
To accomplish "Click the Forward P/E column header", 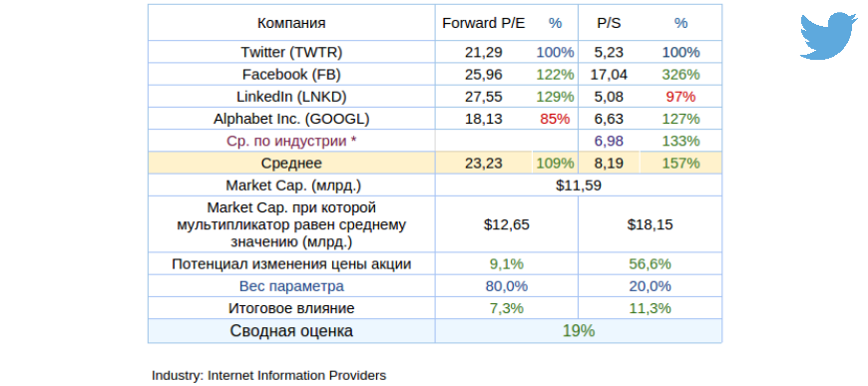I will pyautogui.click(x=484, y=23).
